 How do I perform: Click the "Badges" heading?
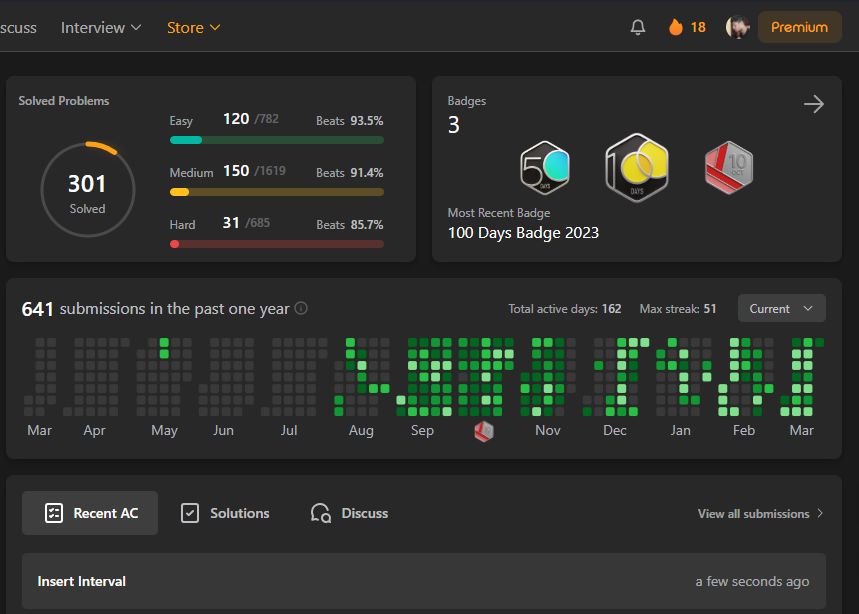[x=467, y=101]
